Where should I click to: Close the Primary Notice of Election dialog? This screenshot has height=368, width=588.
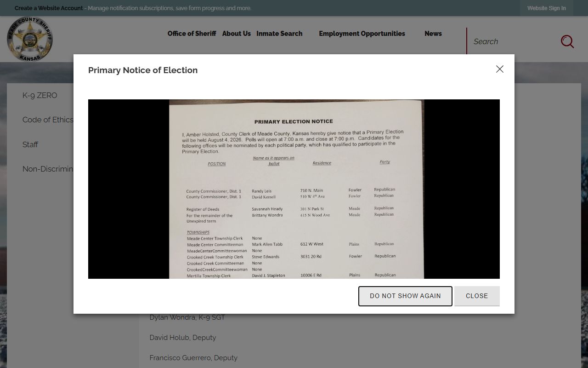coord(500,69)
